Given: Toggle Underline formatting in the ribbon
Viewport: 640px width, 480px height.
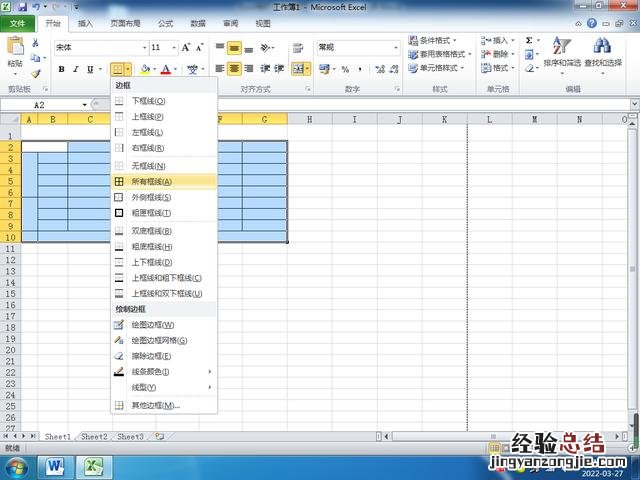Looking at the screenshot, I should 89,69.
